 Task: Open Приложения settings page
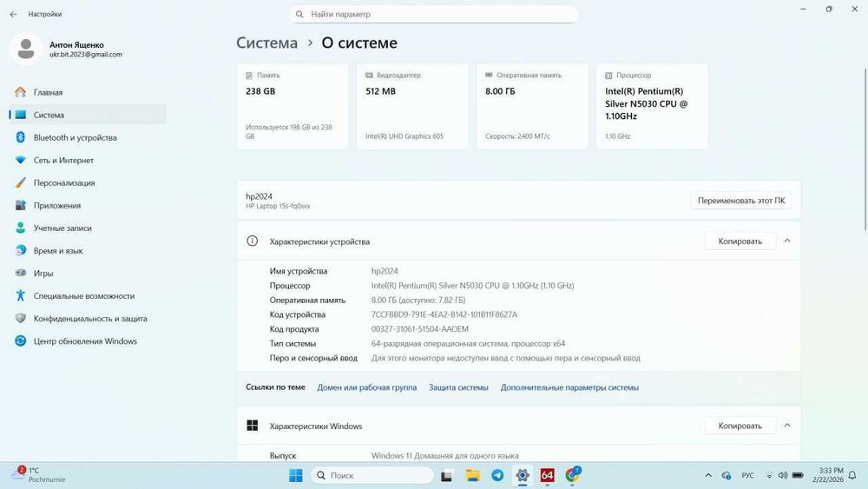88,206
